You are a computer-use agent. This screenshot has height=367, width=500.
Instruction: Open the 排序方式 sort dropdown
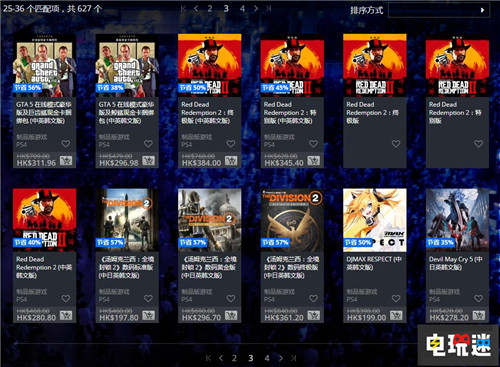pyautogui.click(x=439, y=10)
